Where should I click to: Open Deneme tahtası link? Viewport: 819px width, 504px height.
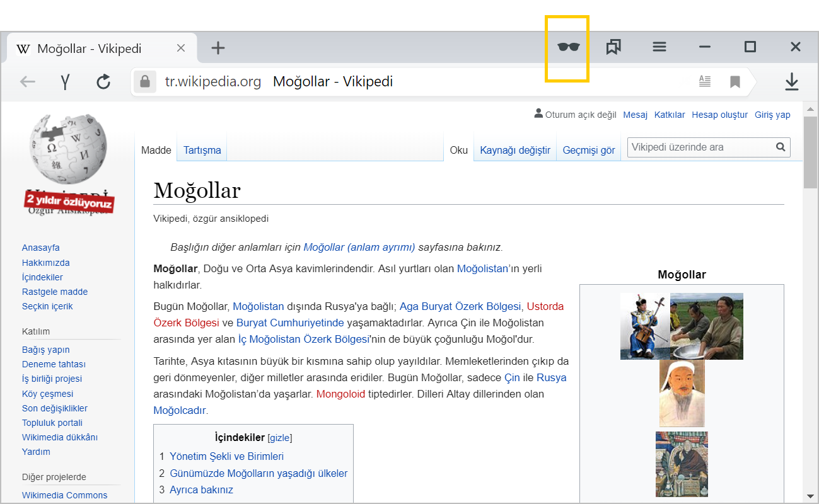click(54, 364)
